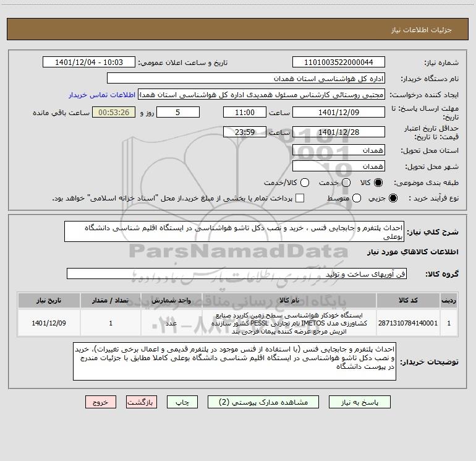Click the announcement date field 1401/12/04 - 10:03
The image size is (476, 461).
point(88,62)
